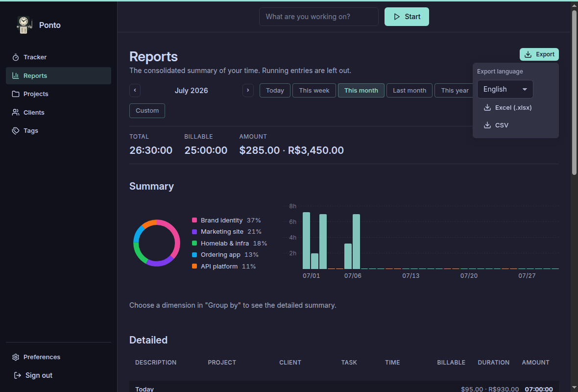Screen dimensions: 578x392
Task: Go to Projects in the sidebar
Action: click(58, 94)
